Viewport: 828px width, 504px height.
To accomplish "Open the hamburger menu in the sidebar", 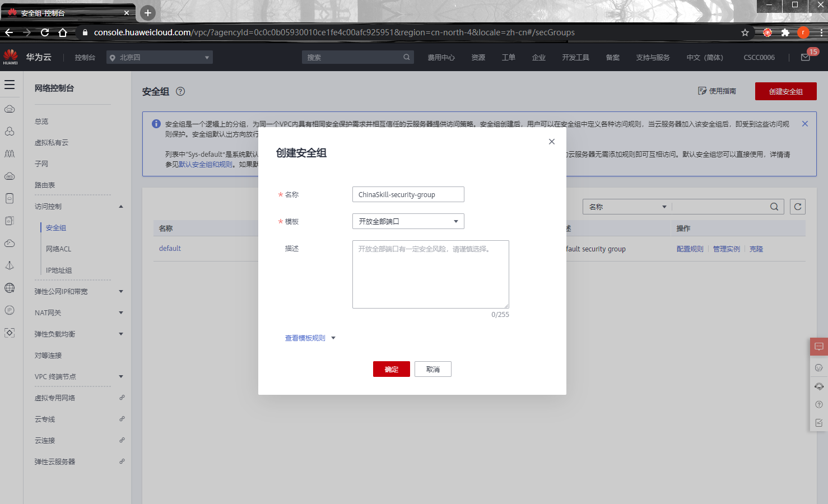I will [x=10, y=85].
